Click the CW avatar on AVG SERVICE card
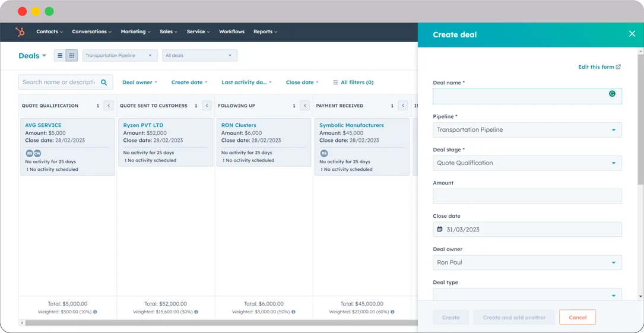The height and width of the screenshot is (333, 644). click(x=37, y=153)
